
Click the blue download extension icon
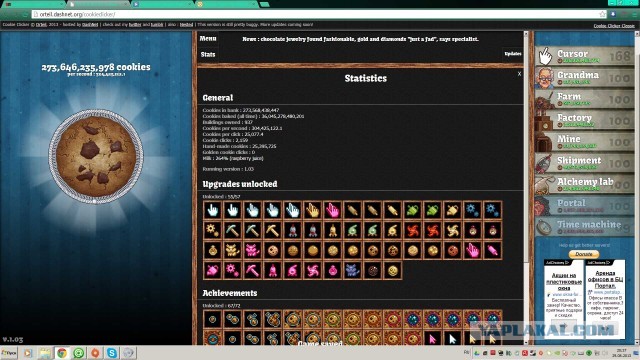(x=613, y=14)
